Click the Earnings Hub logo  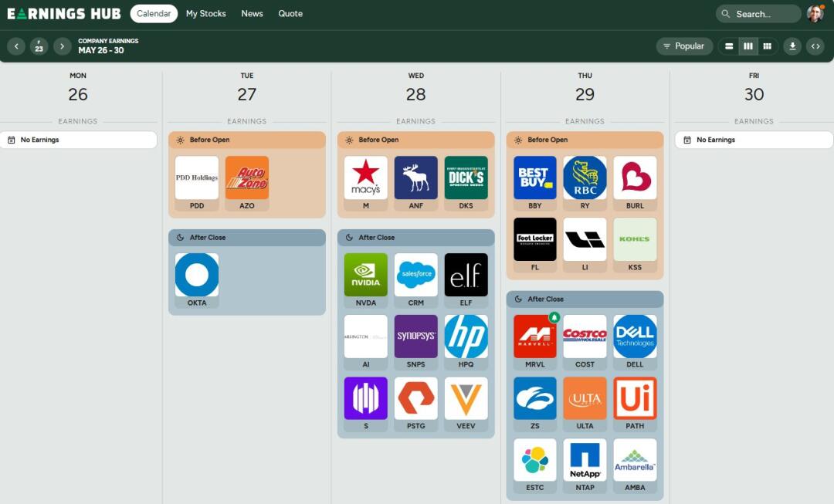pos(64,14)
